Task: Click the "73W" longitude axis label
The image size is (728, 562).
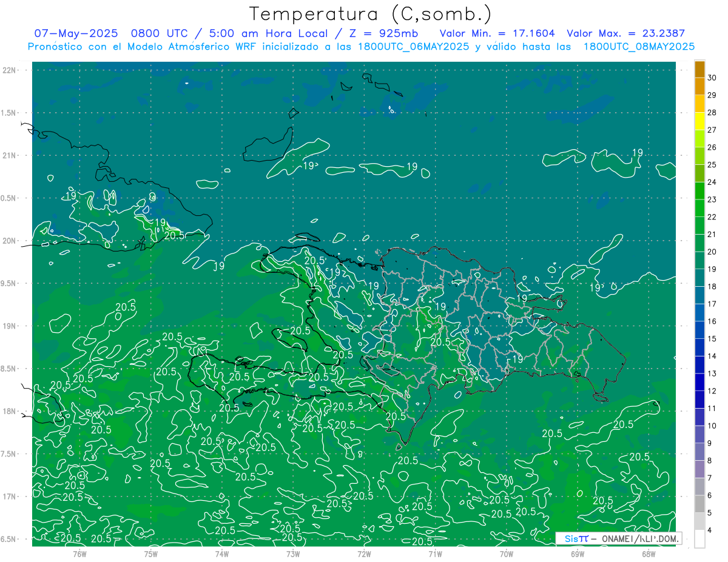Action: [x=293, y=554]
